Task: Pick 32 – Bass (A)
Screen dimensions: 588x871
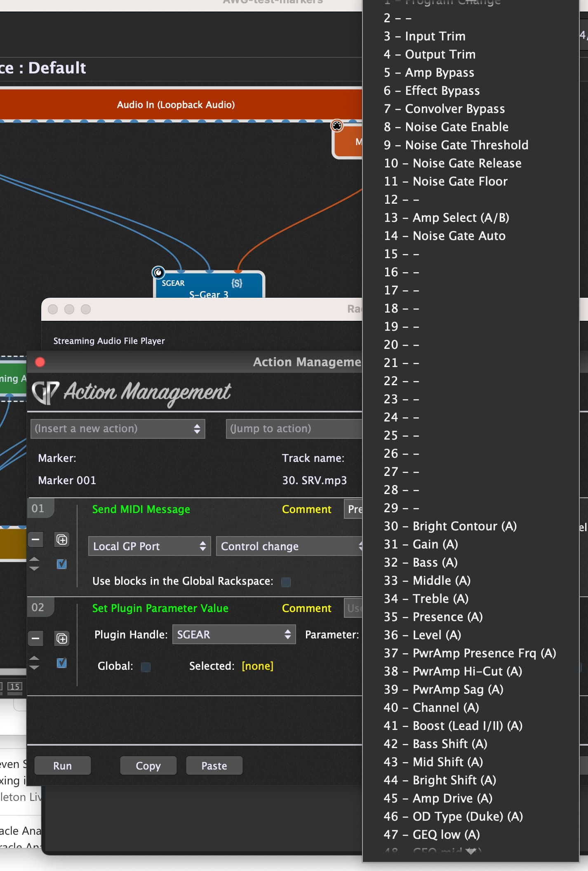Action: (471, 562)
